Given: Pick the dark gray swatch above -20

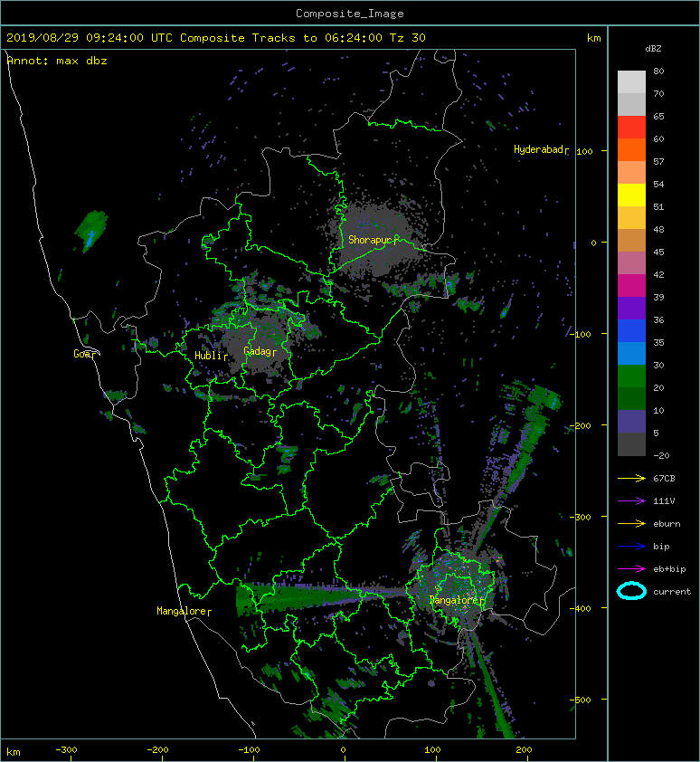Looking at the screenshot, I should [x=631, y=444].
